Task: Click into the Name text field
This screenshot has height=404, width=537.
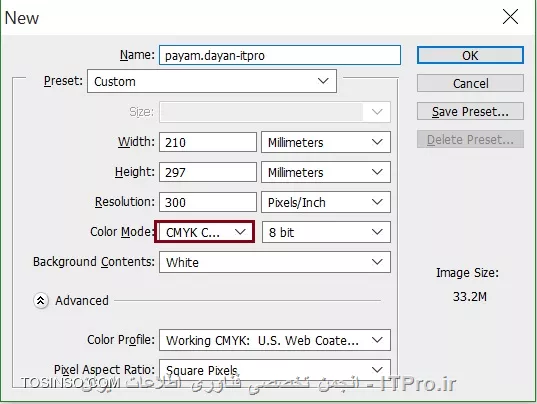Action: point(280,55)
